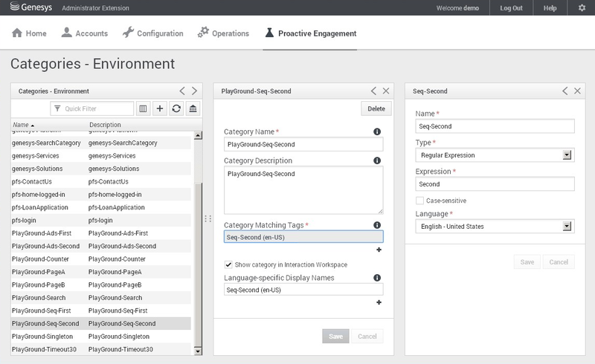Select the genesys-Solutions row
The image size is (595, 364).
tap(101, 169)
